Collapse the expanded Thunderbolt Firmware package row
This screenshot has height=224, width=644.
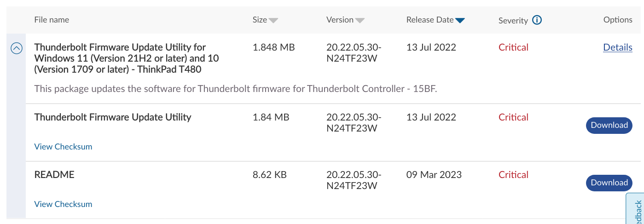pos(16,48)
